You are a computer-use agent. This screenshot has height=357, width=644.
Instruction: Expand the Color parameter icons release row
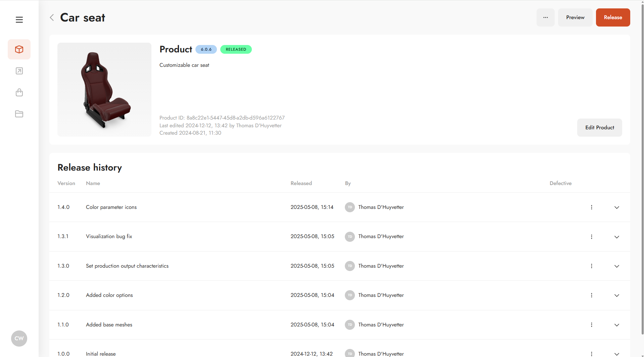[616, 207]
